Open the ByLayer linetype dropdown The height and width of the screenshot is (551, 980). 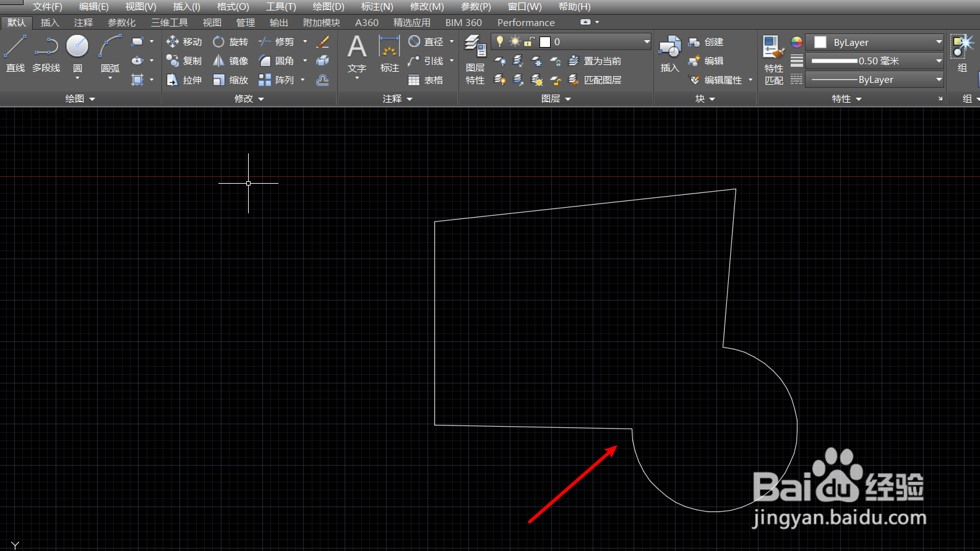pos(939,79)
